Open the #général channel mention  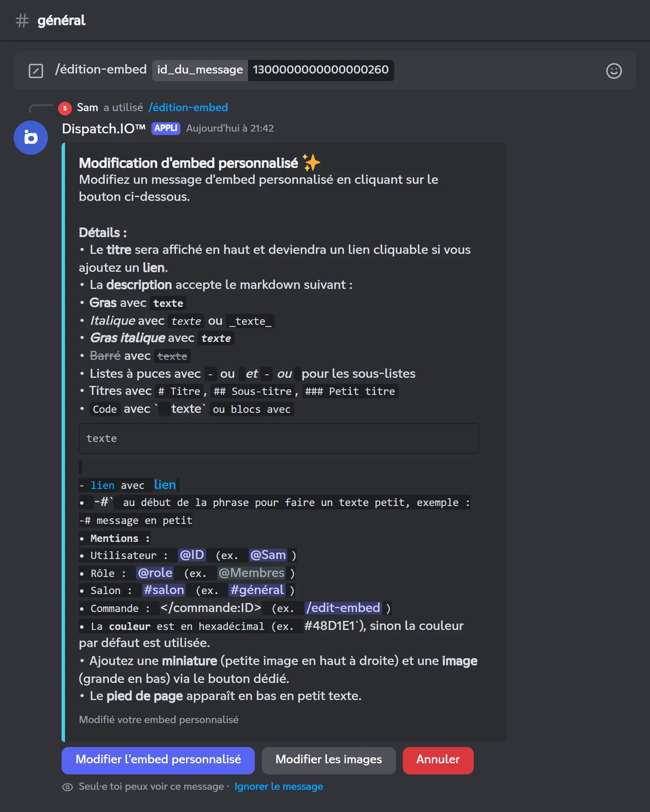pos(257,590)
